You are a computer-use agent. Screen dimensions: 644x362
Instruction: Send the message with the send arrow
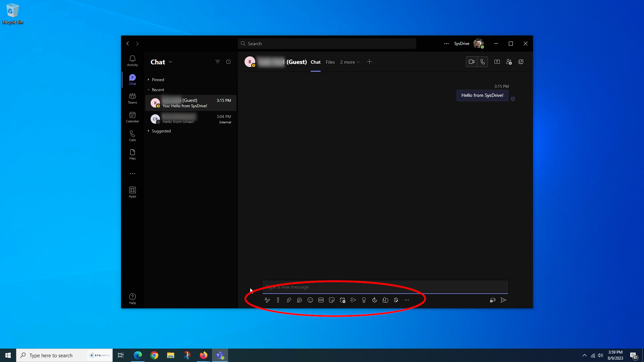[503, 300]
